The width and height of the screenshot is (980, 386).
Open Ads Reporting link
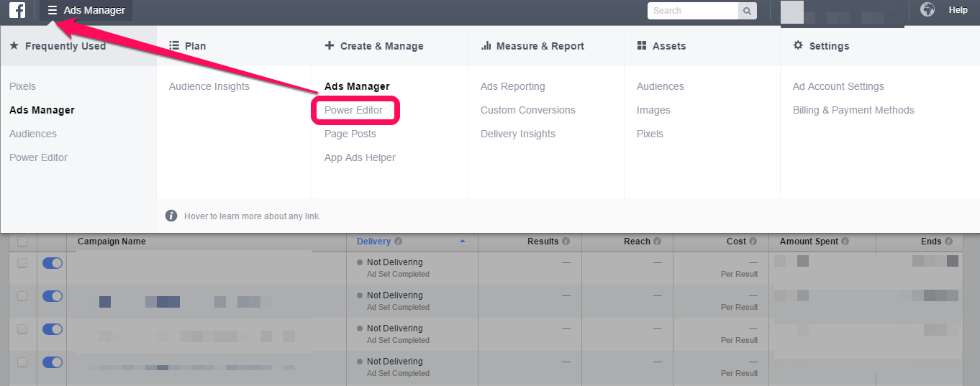(513, 86)
